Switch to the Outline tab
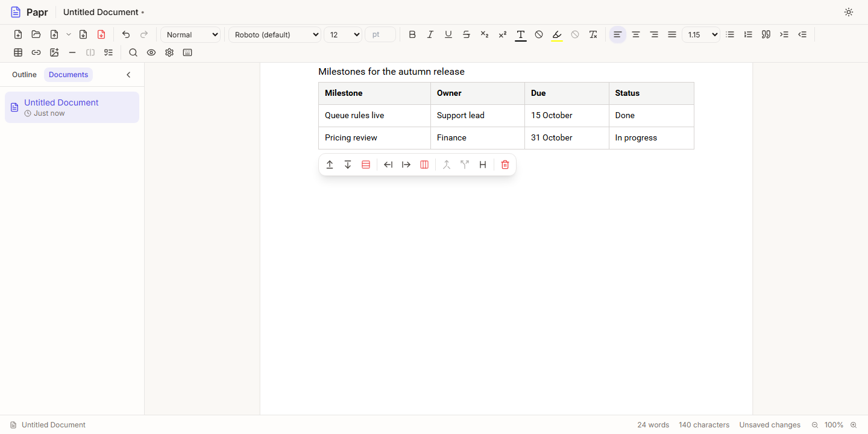868x434 pixels. [24, 75]
